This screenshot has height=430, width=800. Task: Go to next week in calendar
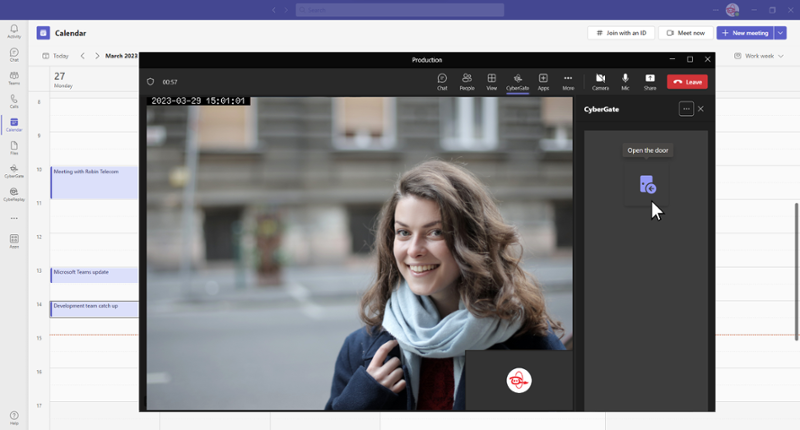pyautogui.click(x=97, y=56)
